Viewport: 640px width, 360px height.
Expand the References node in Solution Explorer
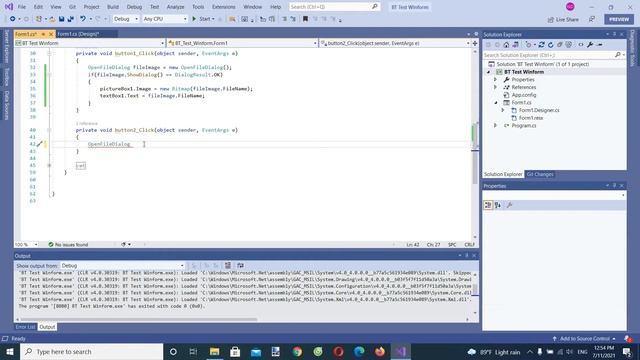click(x=496, y=87)
